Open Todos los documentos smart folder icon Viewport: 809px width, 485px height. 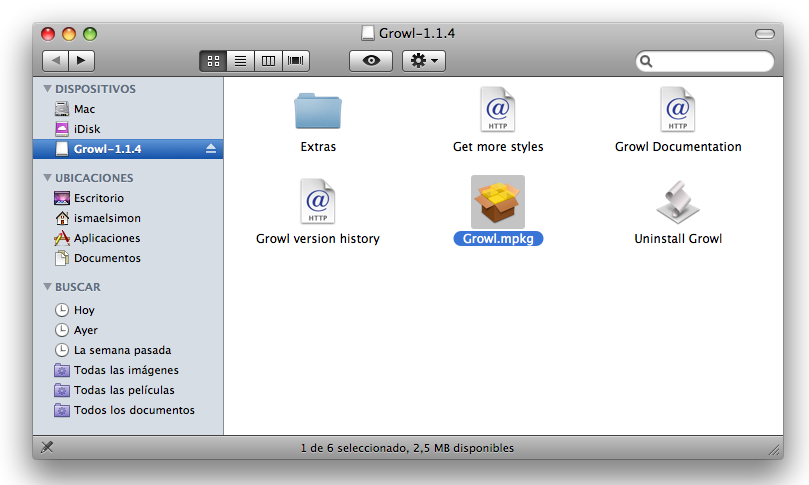pos(62,410)
